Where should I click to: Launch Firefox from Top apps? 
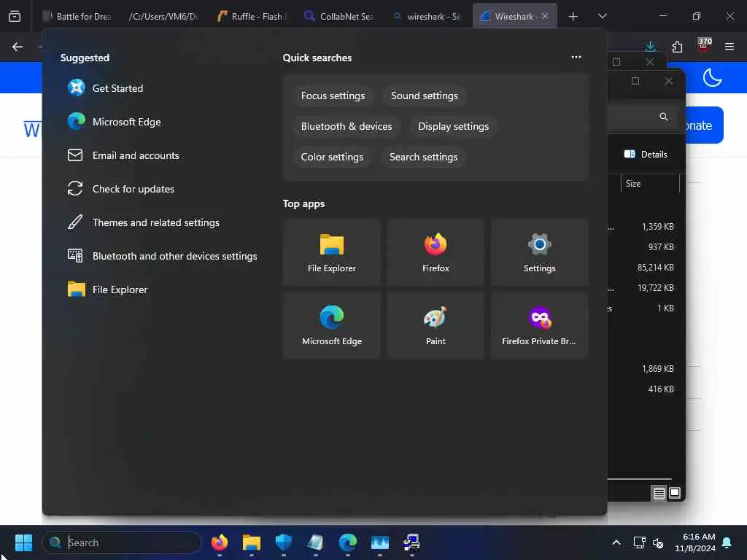436,252
